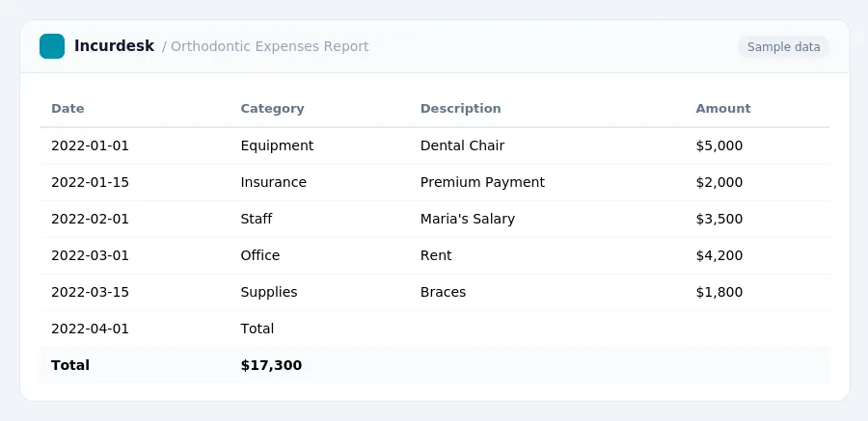Open the Incurdesk brand name
This screenshot has width=868, height=421.
114,46
